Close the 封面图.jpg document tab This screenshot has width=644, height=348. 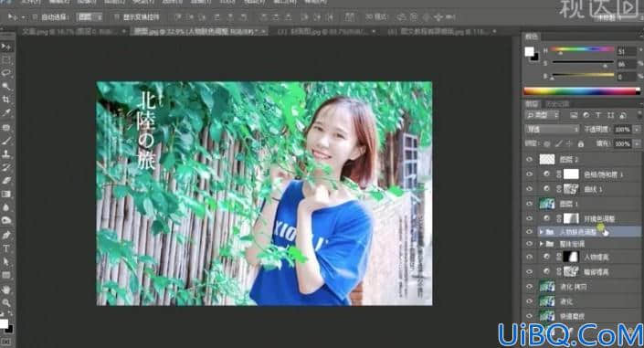point(374,31)
